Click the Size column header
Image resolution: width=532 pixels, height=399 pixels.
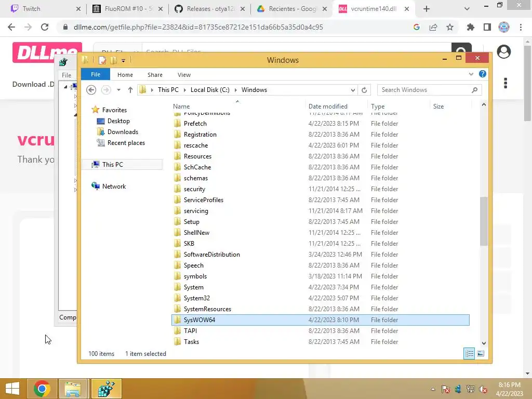[450, 106]
